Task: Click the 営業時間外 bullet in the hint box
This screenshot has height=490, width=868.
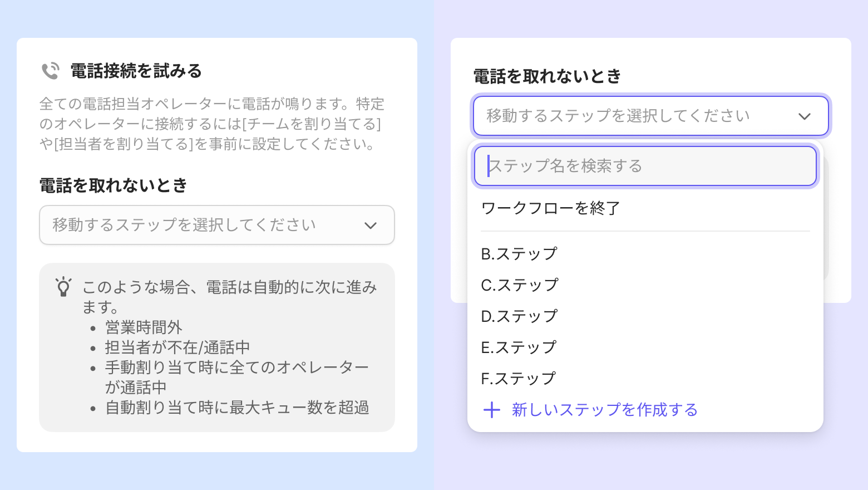Action: (144, 327)
